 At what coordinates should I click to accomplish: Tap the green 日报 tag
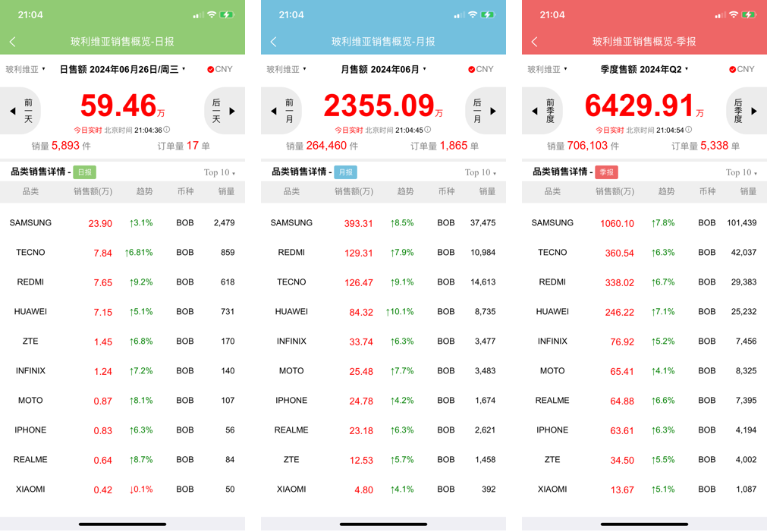pyautogui.click(x=85, y=172)
